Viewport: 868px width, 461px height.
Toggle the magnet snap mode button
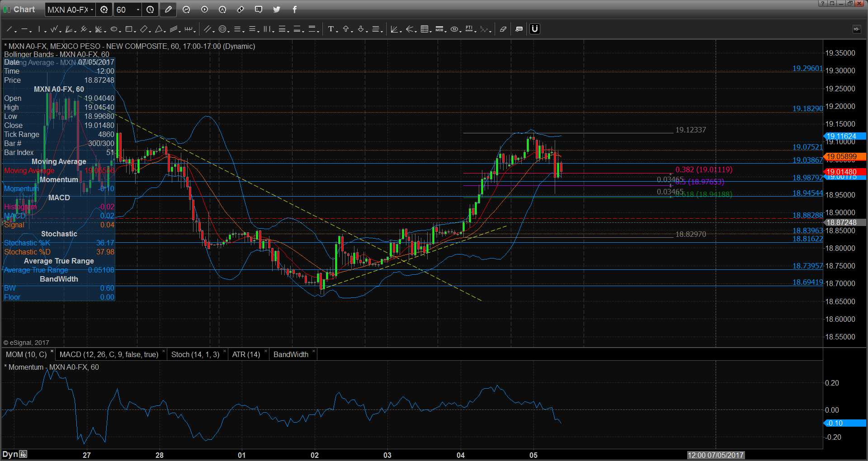click(x=535, y=29)
